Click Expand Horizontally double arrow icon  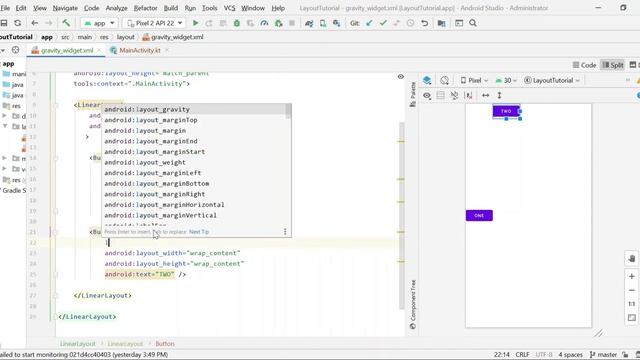pyautogui.click(x=485, y=96)
